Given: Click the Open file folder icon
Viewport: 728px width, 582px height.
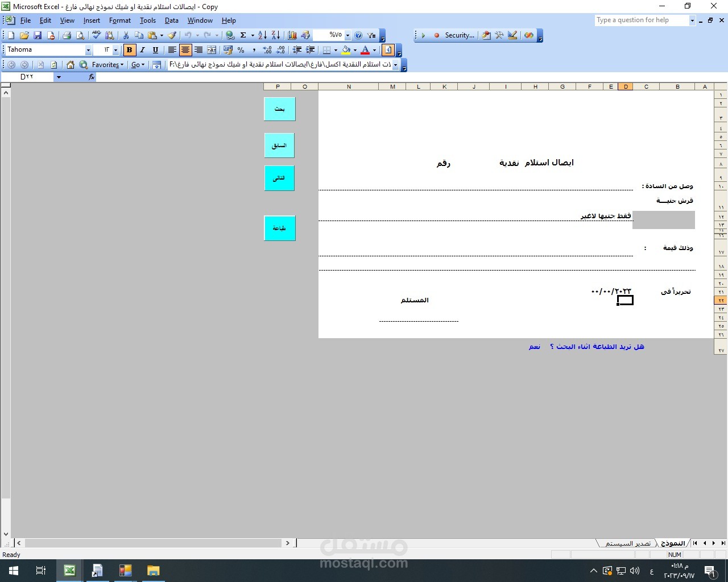Looking at the screenshot, I should point(24,35).
